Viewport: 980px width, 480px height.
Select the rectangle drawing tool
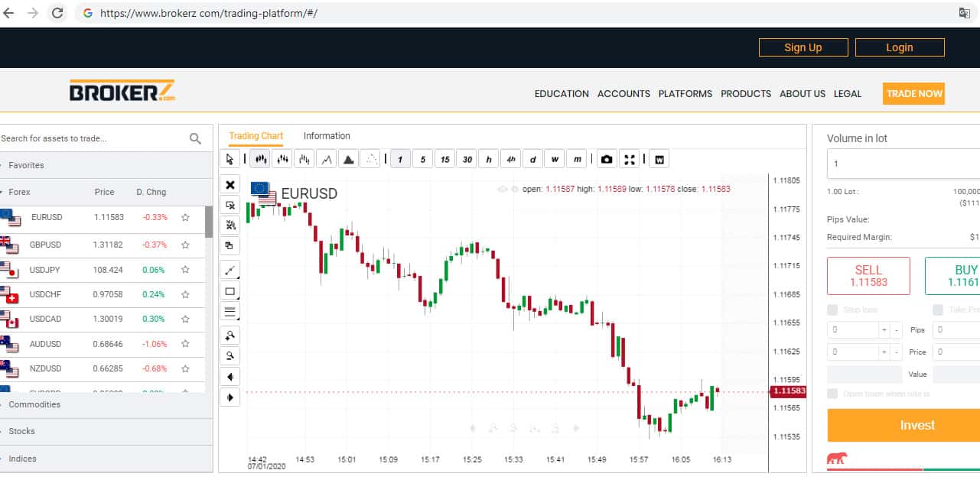click(230, 290)
